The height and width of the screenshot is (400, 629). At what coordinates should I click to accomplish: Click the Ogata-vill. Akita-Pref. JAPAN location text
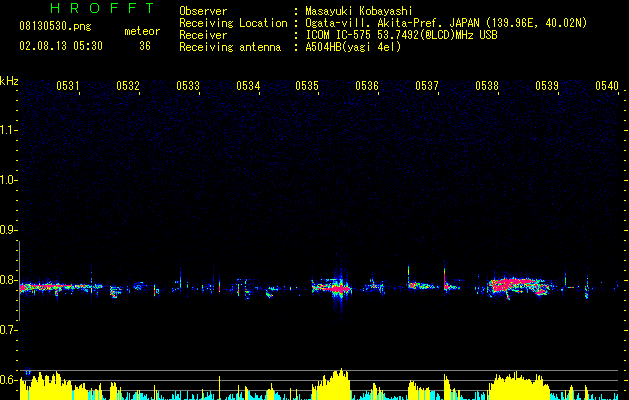point(446,23)
